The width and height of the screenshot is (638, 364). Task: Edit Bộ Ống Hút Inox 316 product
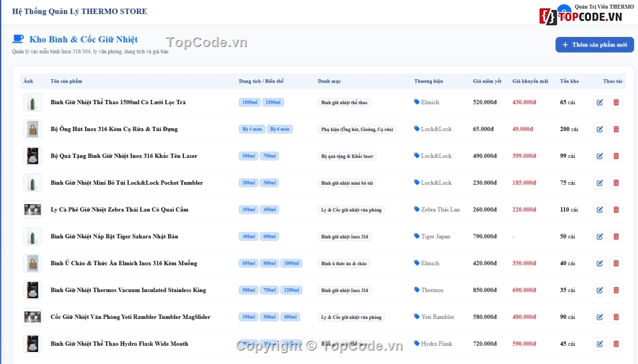[x=600, y=130]
